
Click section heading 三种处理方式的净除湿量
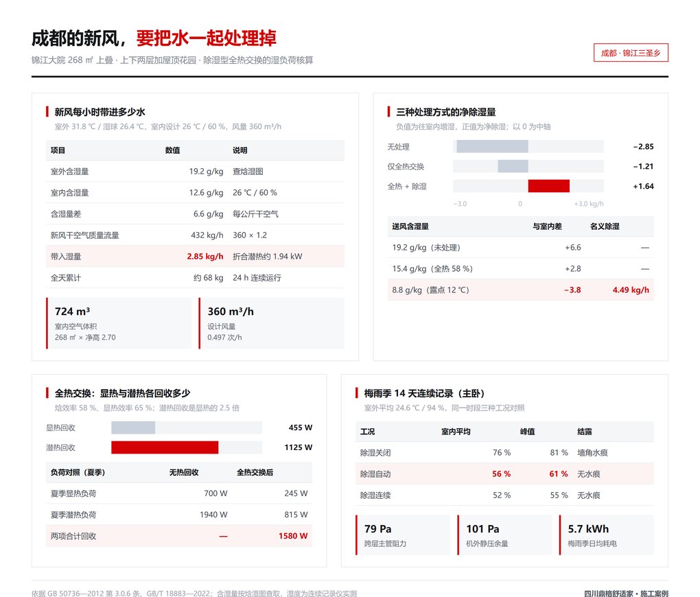coord(445,112)
